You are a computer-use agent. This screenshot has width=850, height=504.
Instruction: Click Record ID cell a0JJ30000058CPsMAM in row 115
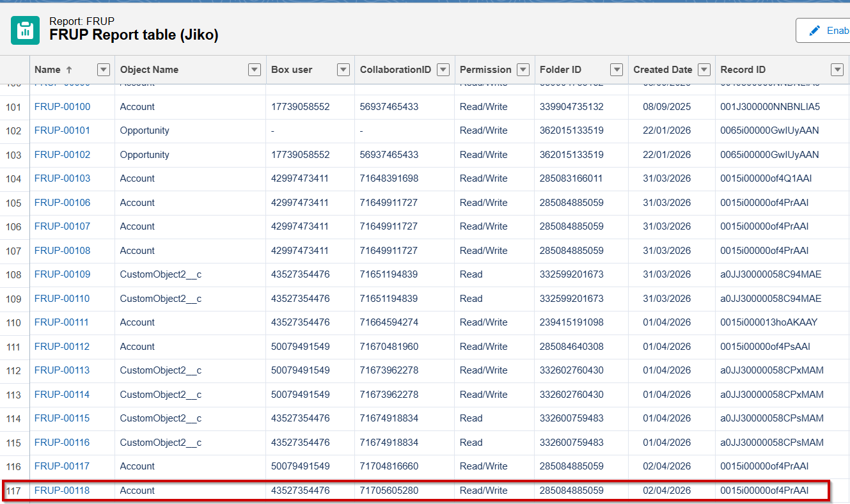(x=771, y=443)
